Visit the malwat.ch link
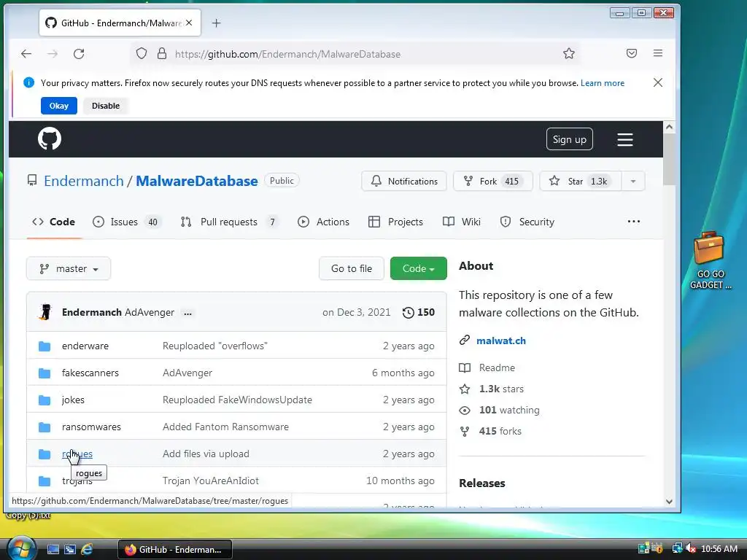Screen dimensions: 747x560 pyautogui.click(x=501, y=341)
